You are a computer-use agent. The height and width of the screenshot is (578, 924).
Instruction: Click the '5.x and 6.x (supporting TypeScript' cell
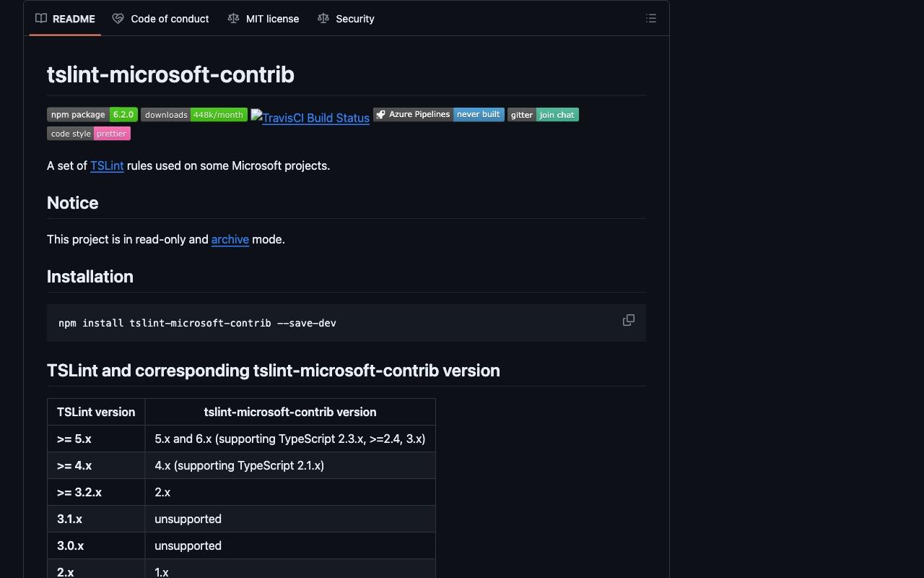(x=290, y=439)
